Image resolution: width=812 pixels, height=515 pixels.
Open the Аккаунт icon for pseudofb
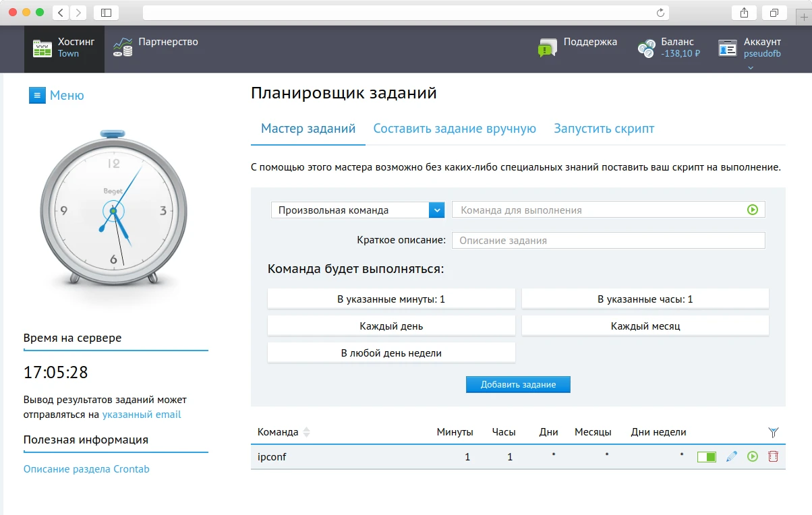point(727,48)
